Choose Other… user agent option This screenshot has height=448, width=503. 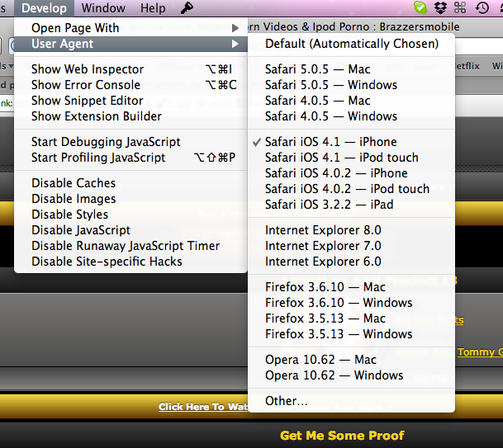(287, 401)
